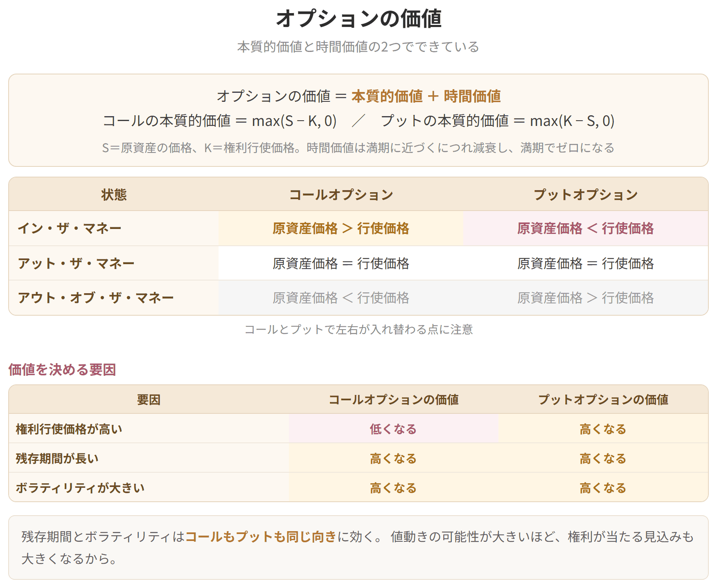The image size is (717, 588).
Task: Click call cell in アット・ザ・マネー row
Action: pyautogui.click(x=341, y=263)
